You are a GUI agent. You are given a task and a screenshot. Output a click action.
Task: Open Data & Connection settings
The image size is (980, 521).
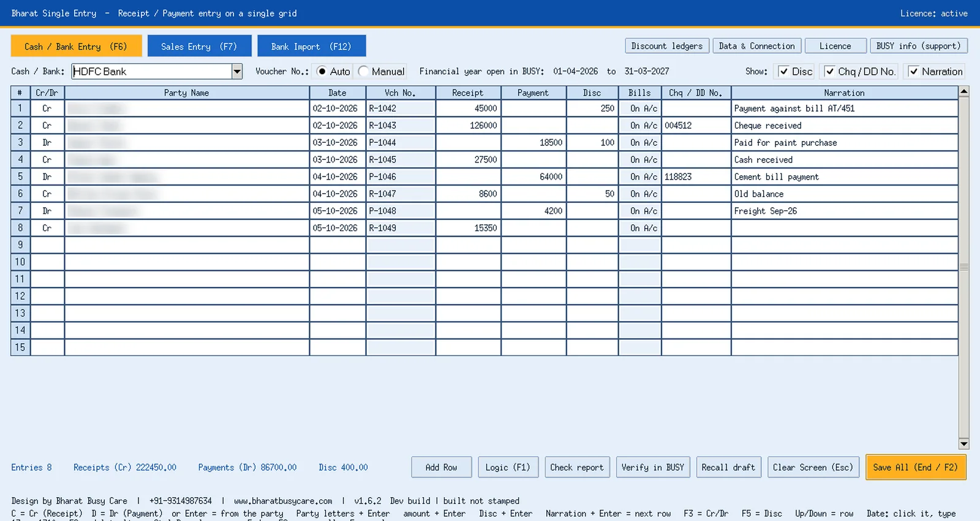(x=756, y=46)
